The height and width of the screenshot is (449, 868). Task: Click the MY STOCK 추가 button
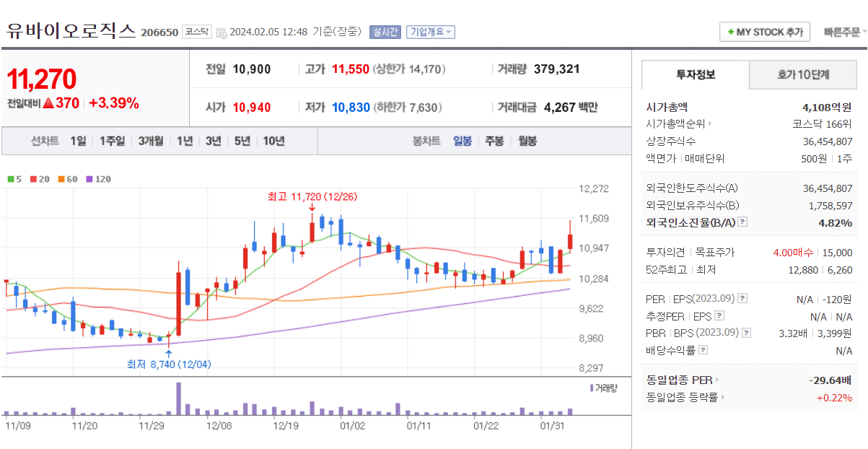(x=765, y=32)
